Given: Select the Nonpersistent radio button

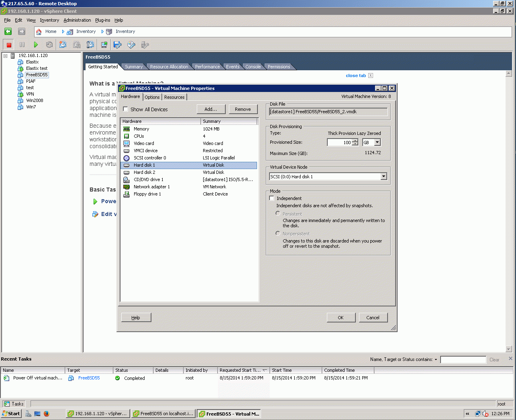Looking at the screenshot, I should click(x=277, y=233).
